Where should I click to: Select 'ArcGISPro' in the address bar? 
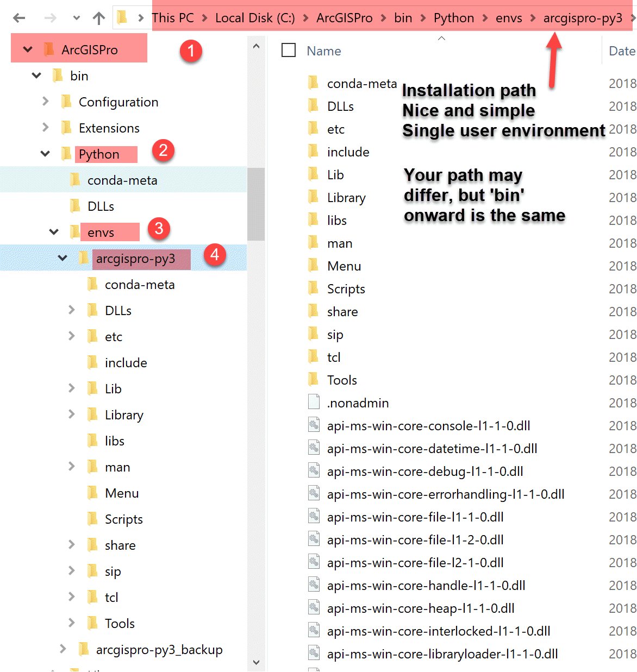point(345,18)
